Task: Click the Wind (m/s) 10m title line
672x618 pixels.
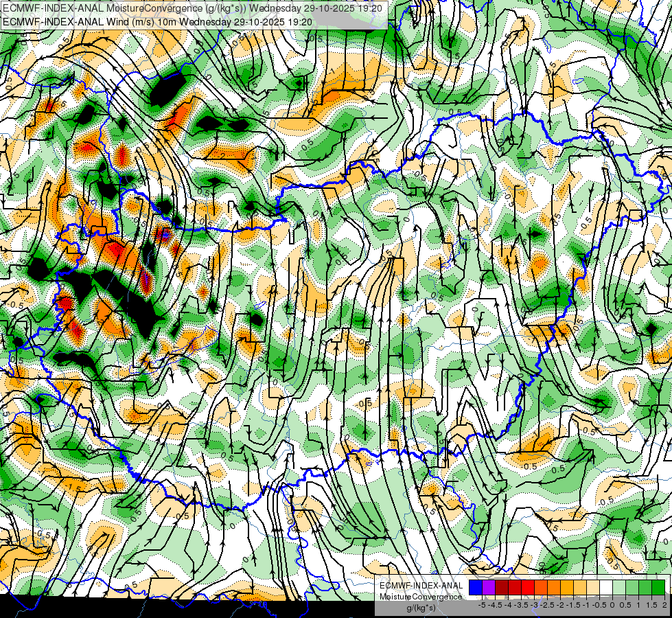Action: click(x=157, y=21)
